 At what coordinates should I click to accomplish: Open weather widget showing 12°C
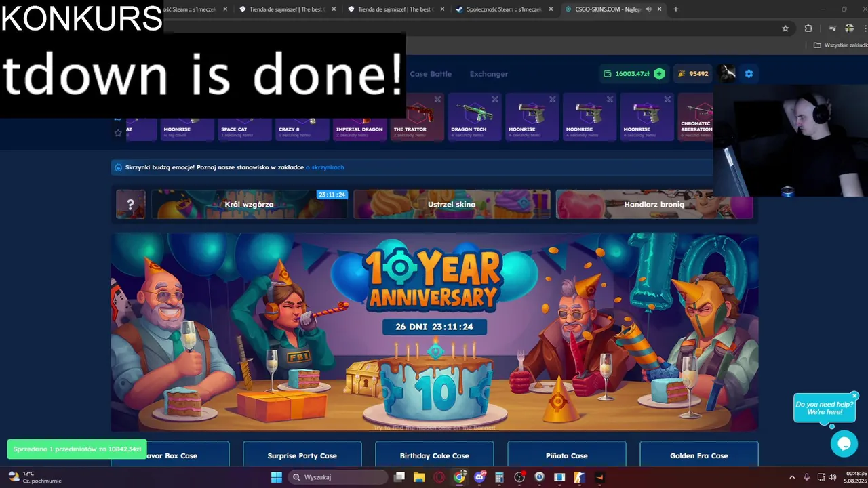tap(34, 477)
